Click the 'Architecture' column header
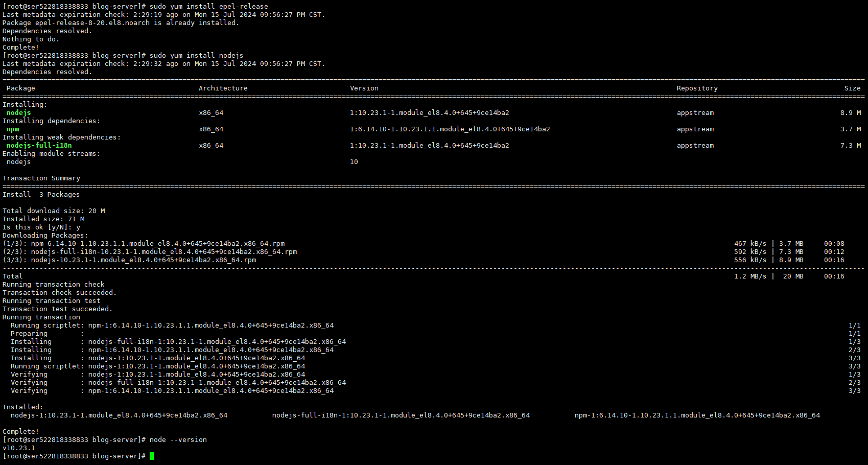Screen dimensions: 868x465 [223, 88]
